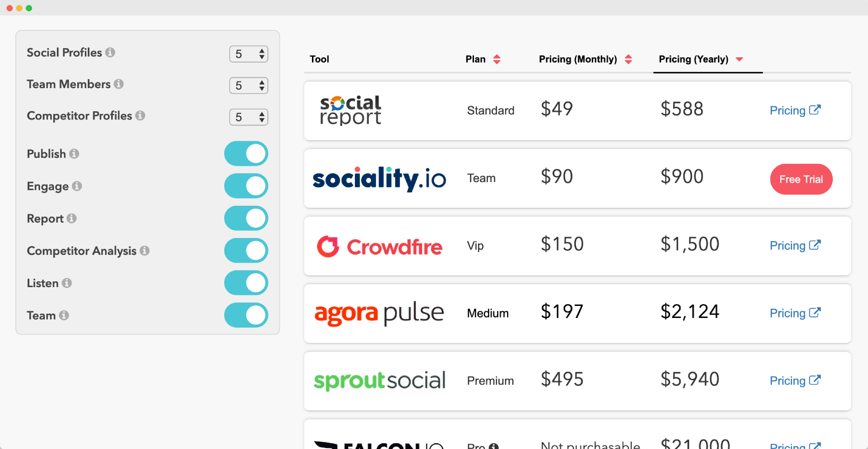Click the Sprout Social logo
This screenshot has width=868, height=449.
click(x=380, y=381)
